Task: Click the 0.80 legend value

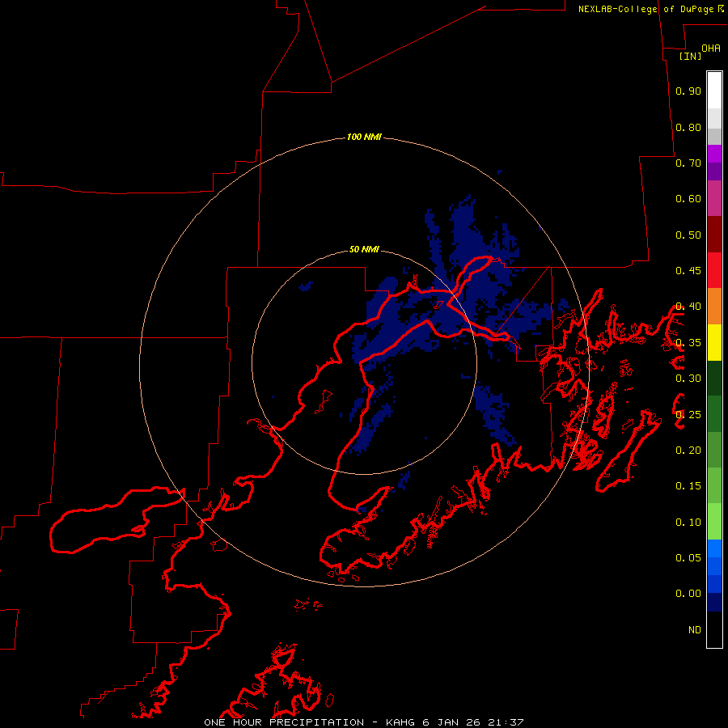Action: pos(688,127)
